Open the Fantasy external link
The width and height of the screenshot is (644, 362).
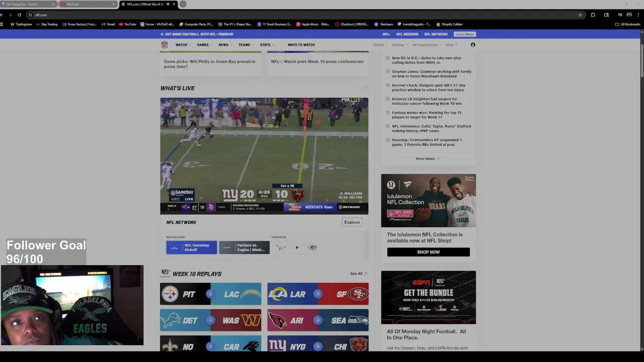[x=399, y=45]
